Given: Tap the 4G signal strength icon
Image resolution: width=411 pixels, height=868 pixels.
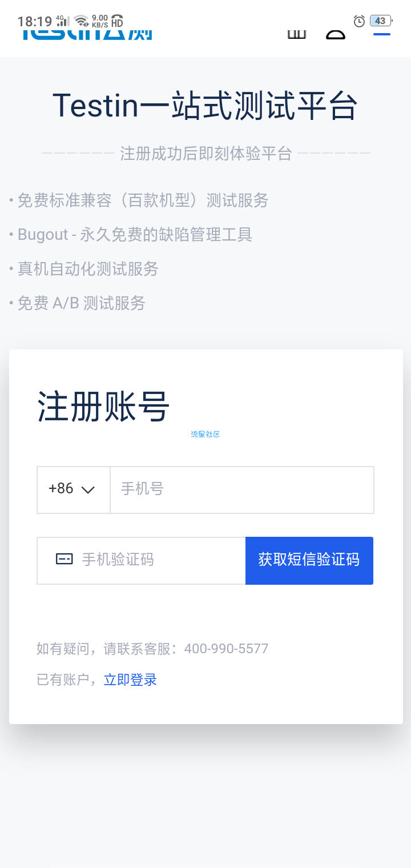Looking at the screenshot, I should (63, 21).
